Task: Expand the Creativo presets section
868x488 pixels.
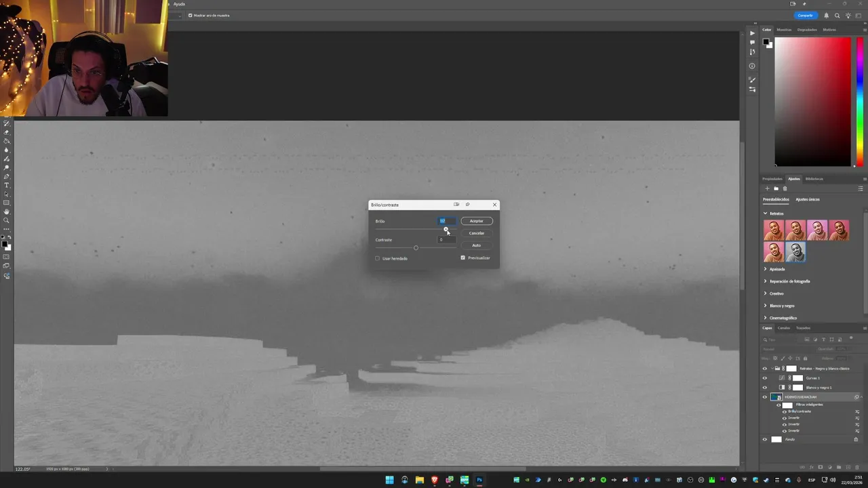Action: click(766, 293)
